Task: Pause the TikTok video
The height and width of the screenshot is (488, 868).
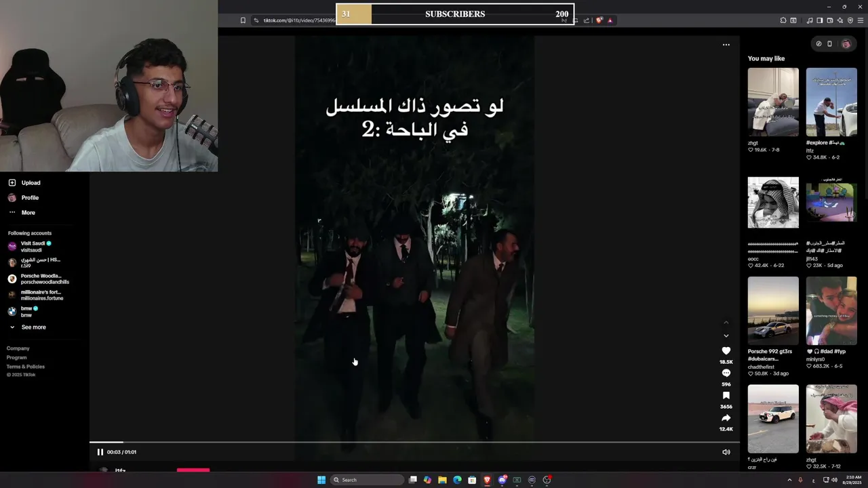Action: tap(100, 452)
